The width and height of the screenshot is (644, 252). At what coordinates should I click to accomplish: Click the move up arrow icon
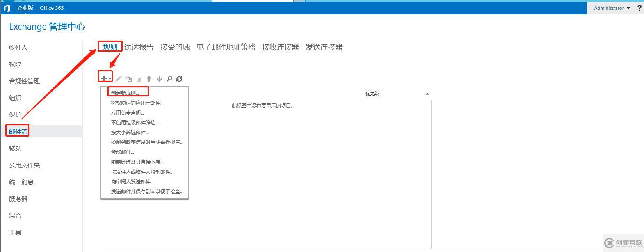149,79
